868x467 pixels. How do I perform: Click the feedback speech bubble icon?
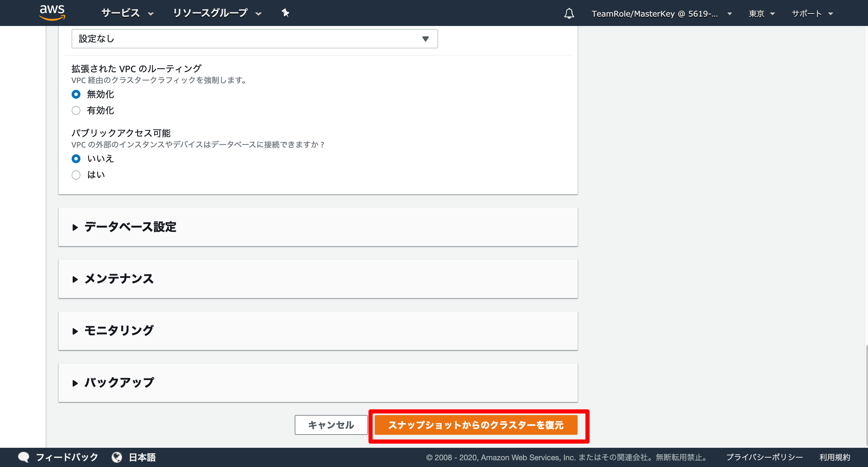(x=24, y=457)
